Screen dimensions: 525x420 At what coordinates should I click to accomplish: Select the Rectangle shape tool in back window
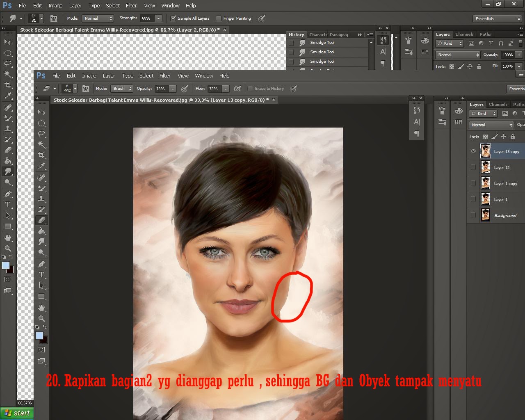point(8,226)
